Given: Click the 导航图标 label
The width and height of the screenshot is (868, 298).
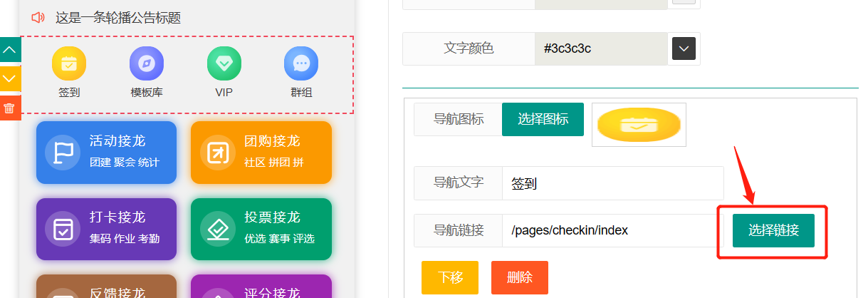Looking at the screenshot, I should pyautogui.click(x=459, y=119).
